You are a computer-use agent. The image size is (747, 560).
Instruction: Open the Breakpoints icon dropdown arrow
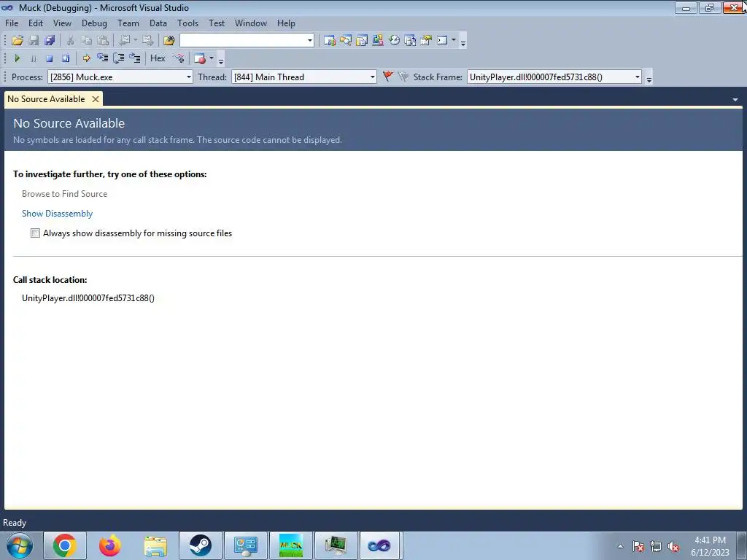(212, 58)
